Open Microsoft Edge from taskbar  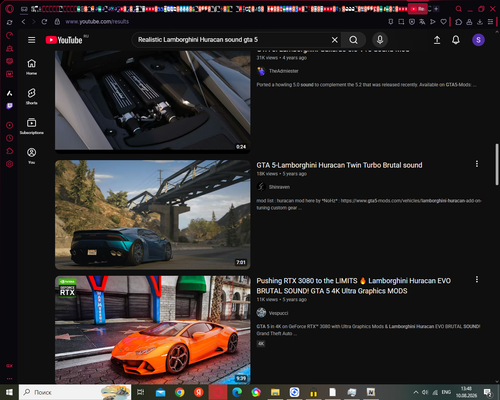pyautogui.click(x=237, y=392)
